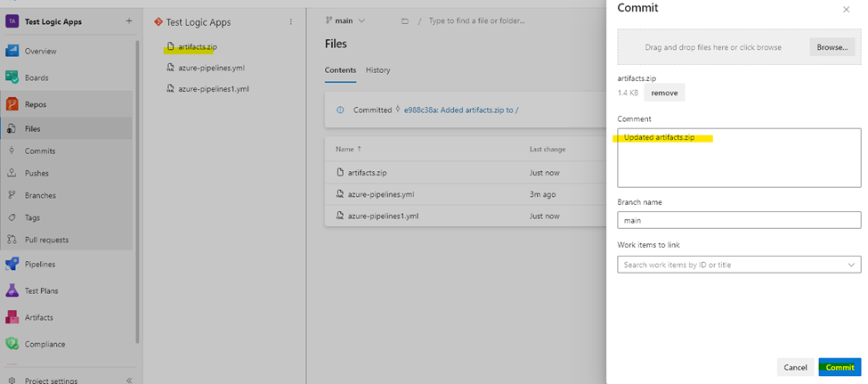Click the Test Logic Apps repo icon

(x=158, y=21)
